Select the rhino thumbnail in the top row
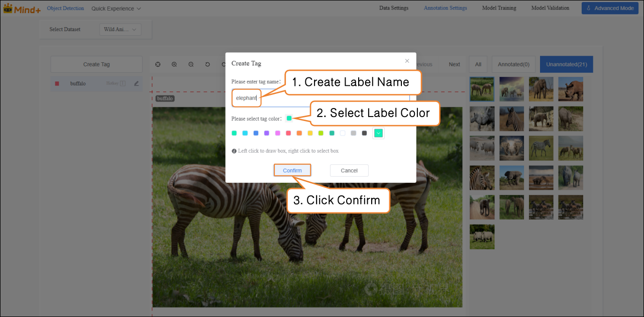 coord(570,89)
